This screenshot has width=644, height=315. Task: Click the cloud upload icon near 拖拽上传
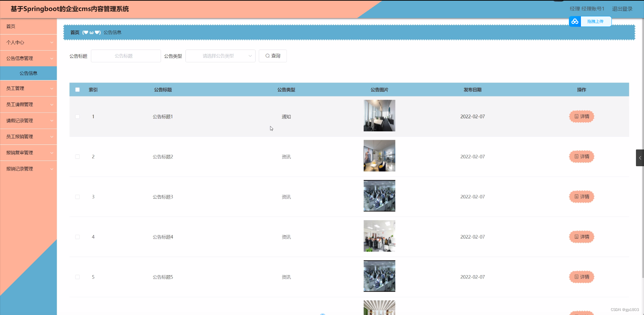pos(575,21)
